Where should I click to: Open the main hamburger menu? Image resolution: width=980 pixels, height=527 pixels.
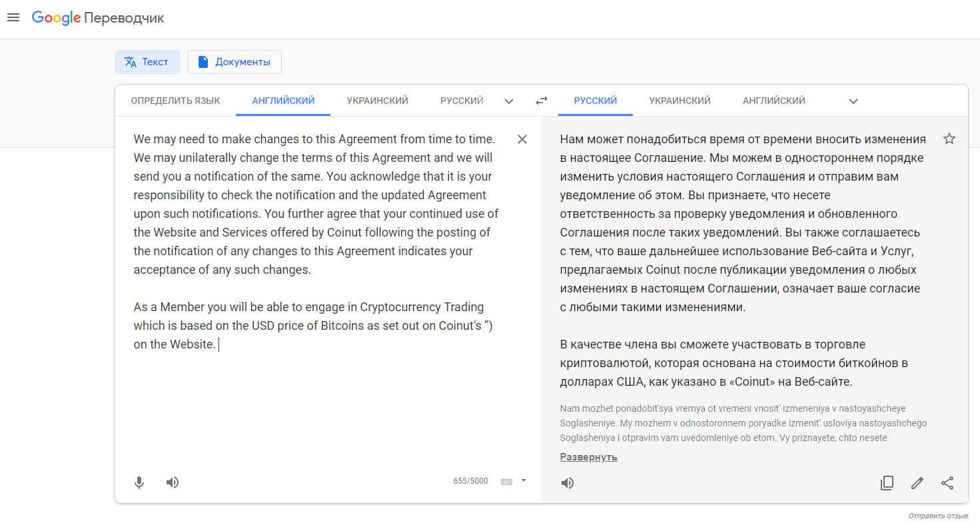[13, 18]
